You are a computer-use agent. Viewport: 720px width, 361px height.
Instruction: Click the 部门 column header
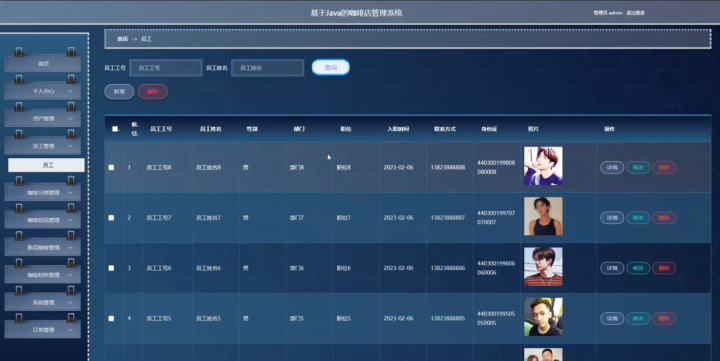(299, 129)
